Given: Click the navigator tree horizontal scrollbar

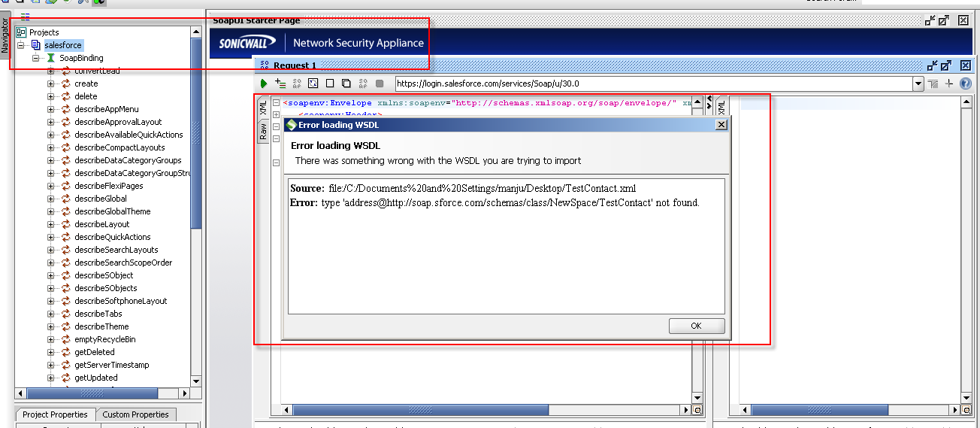Looking at the screenshot, I should 102,393.
